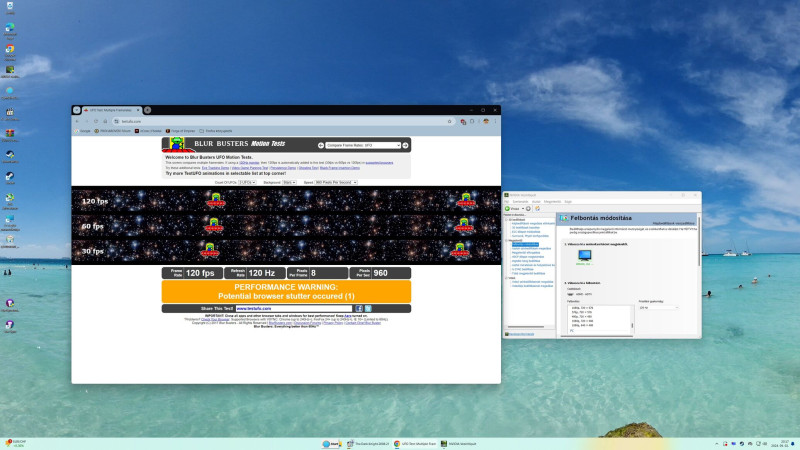This screenshot has width=800, height=450.
Task: Open the Firefox bookmarks folder
Action: 216,131
